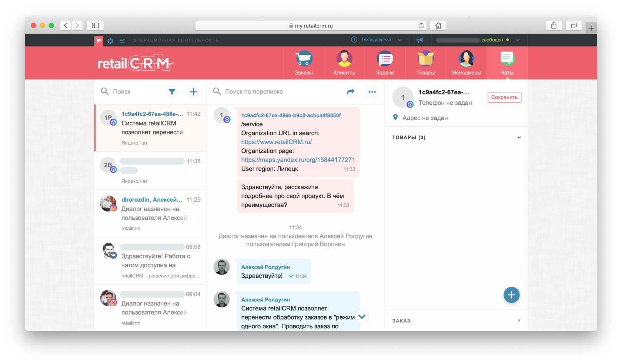The image size is (622, 364).
Task: Select the Яндекс.Чат dialog from 11:38
Action: click(x=150, y=171)
